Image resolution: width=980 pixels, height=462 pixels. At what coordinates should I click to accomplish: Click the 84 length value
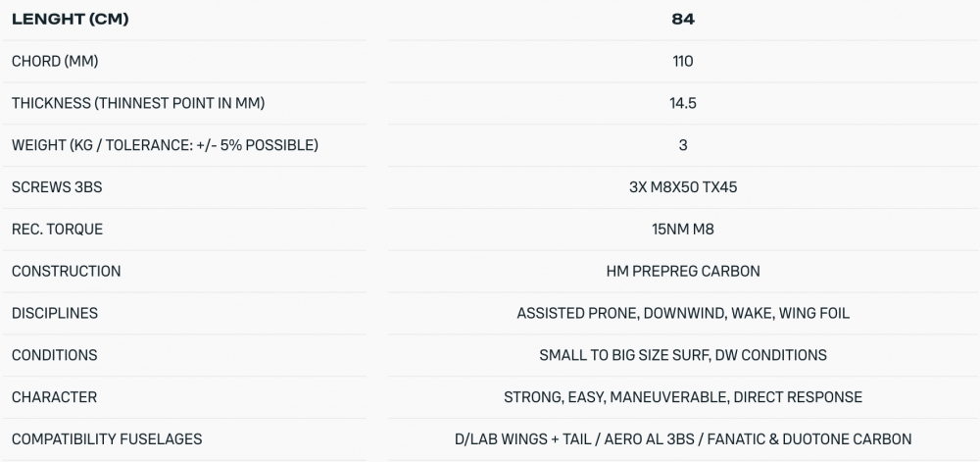click(683, 19)
